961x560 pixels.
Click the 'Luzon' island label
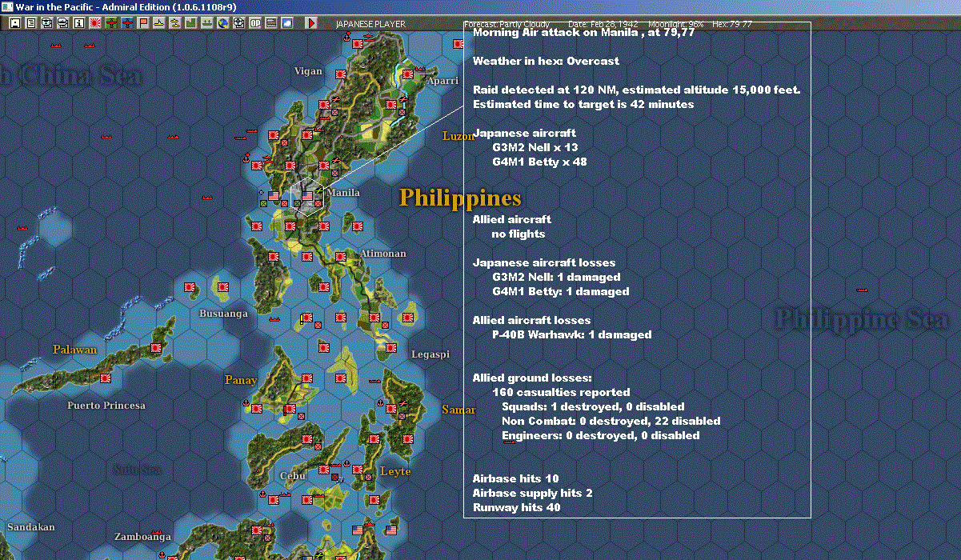[x=458, y=137]
